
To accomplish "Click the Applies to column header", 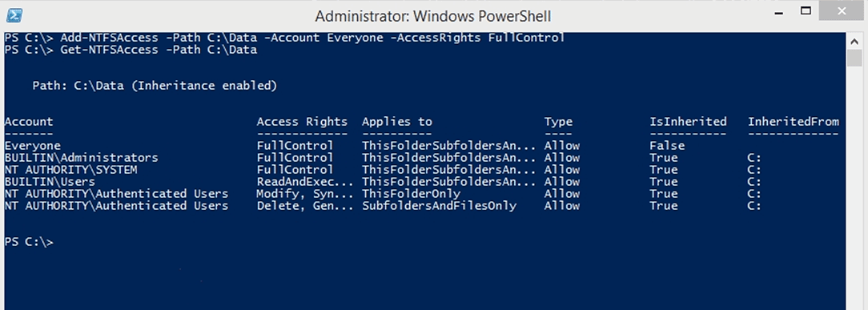I will point(397,122).
